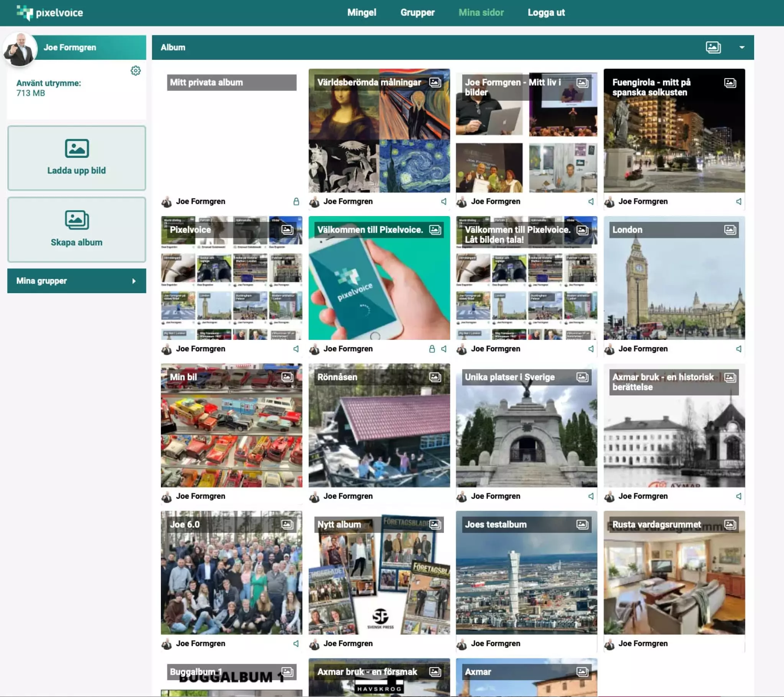784x697 pixels.
Task: Click image icon on Världsberömda målningar title
Action: (x=435, y=82)
